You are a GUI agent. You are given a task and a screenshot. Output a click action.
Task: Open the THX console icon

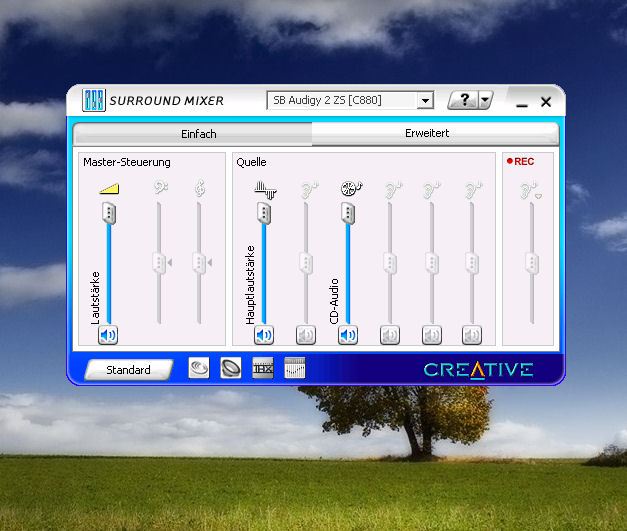(x=263, y=368)
